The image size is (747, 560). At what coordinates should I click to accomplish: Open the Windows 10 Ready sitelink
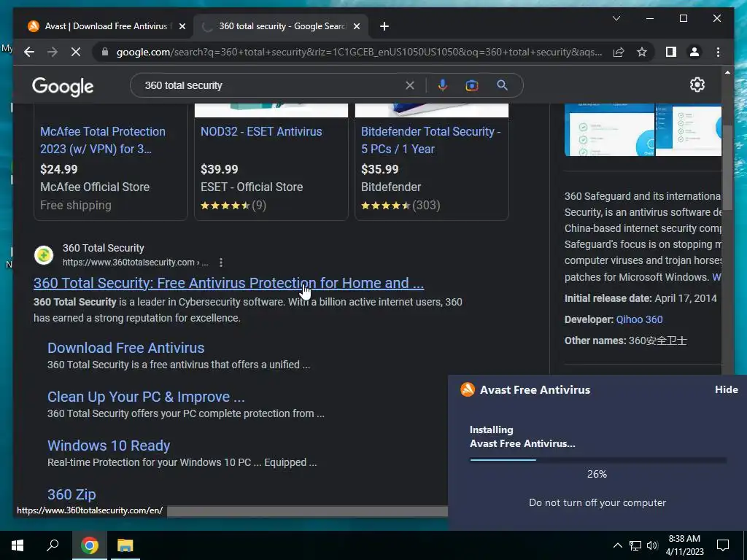(109, 446)
